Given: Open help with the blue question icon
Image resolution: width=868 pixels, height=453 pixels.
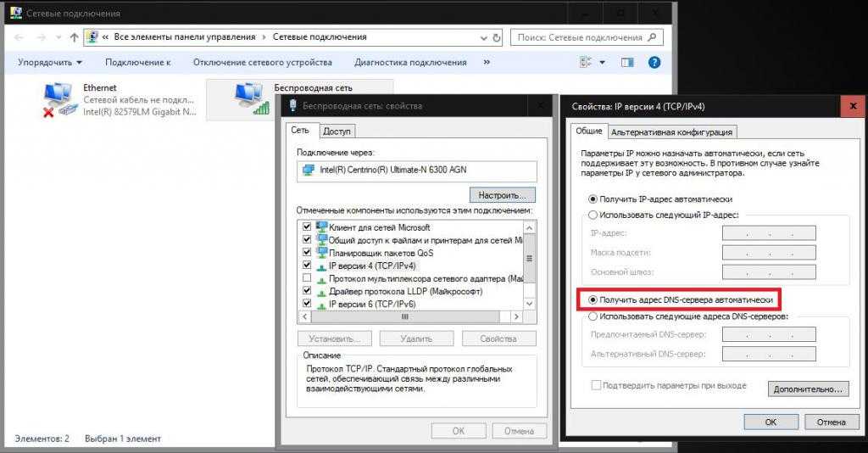Looking at the screenshot, I should [654, 62].
